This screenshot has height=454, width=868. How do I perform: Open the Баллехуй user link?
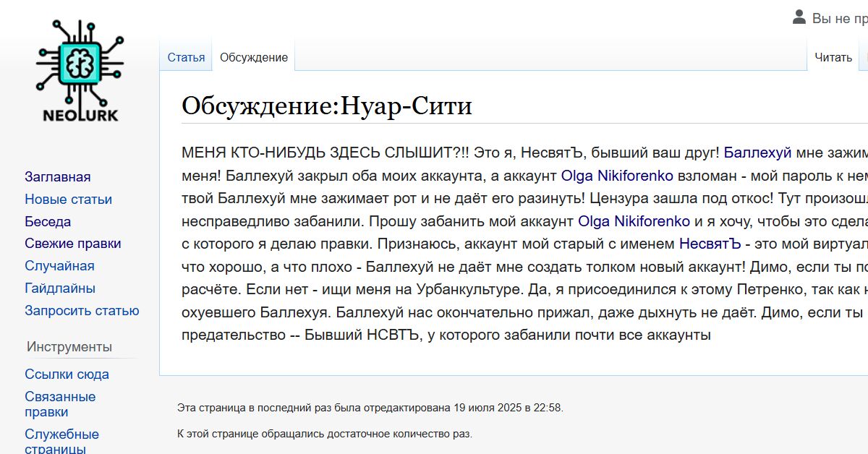pos(757,153)
